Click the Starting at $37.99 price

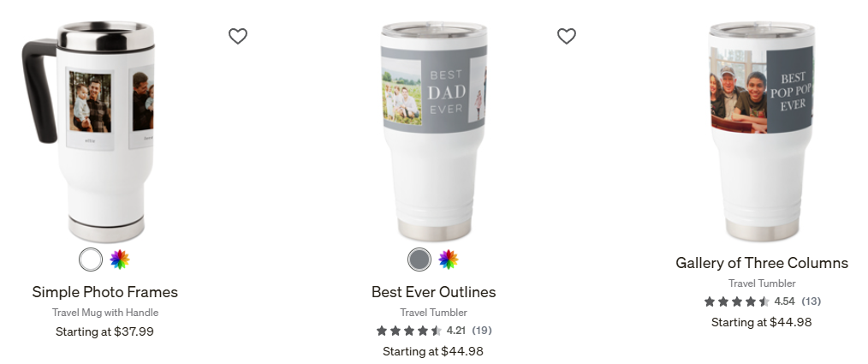click(x=104, y=331)
